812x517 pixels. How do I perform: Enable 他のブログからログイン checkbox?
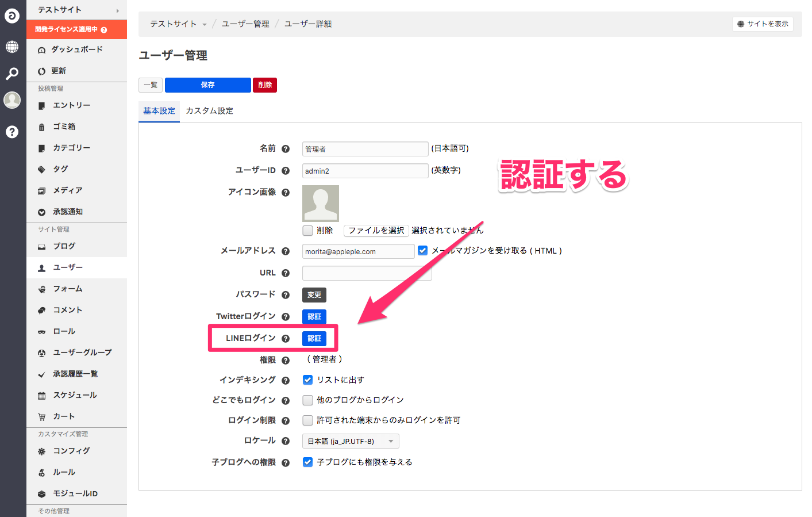[x=308, y=400]
